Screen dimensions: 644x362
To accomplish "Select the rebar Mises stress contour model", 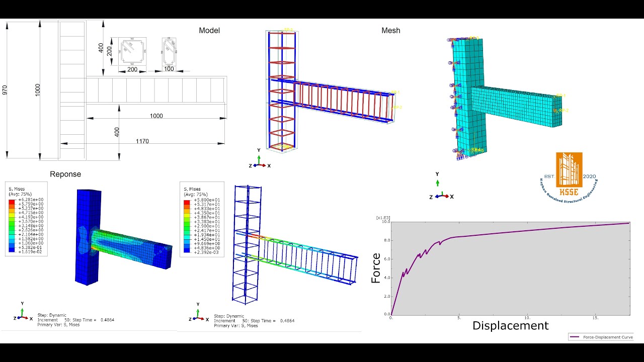I will (x=295, y=244).
